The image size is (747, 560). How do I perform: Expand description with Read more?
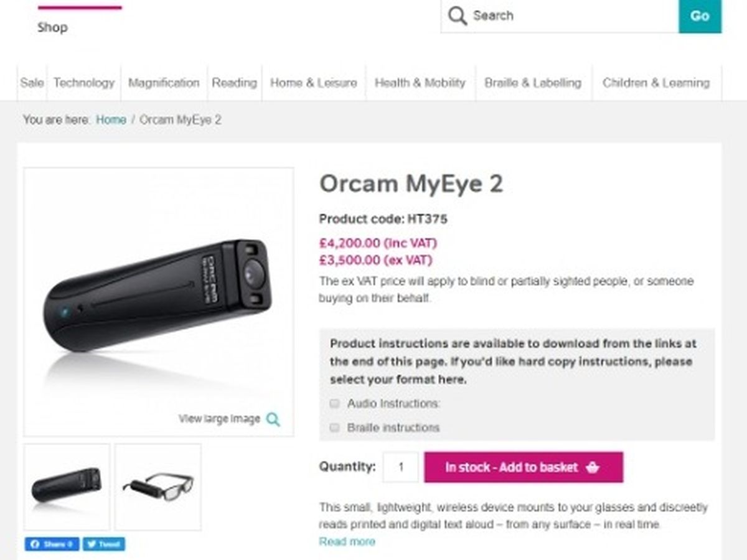(347, 541)
